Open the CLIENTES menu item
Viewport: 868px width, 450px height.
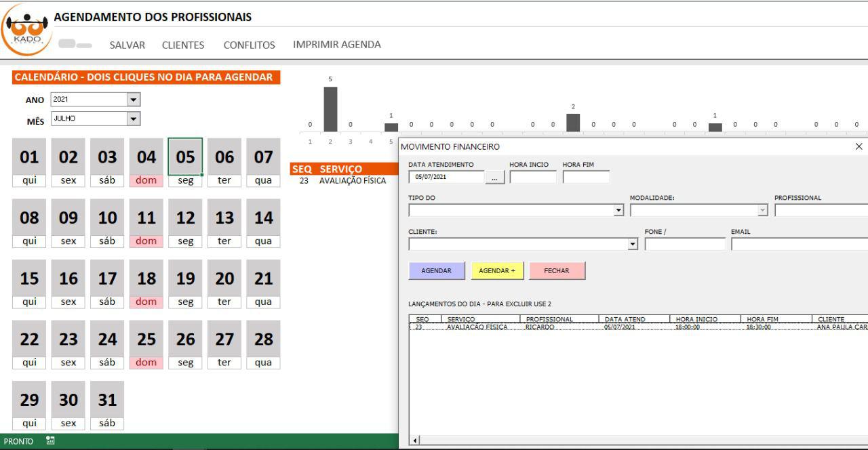pyautogui.click(x=182, y=45)
